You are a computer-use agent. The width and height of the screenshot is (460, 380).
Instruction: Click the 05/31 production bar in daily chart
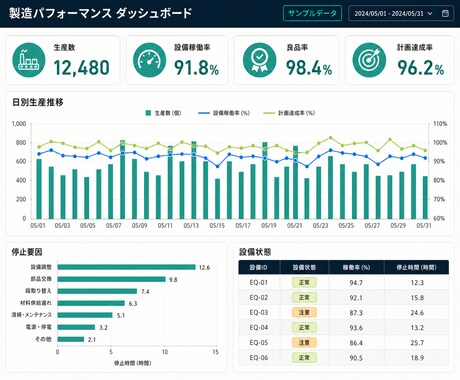(x=425, y=197)
